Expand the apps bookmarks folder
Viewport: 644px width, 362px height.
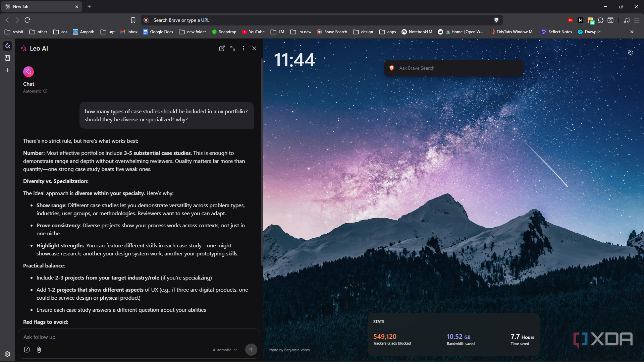(387, 32)
